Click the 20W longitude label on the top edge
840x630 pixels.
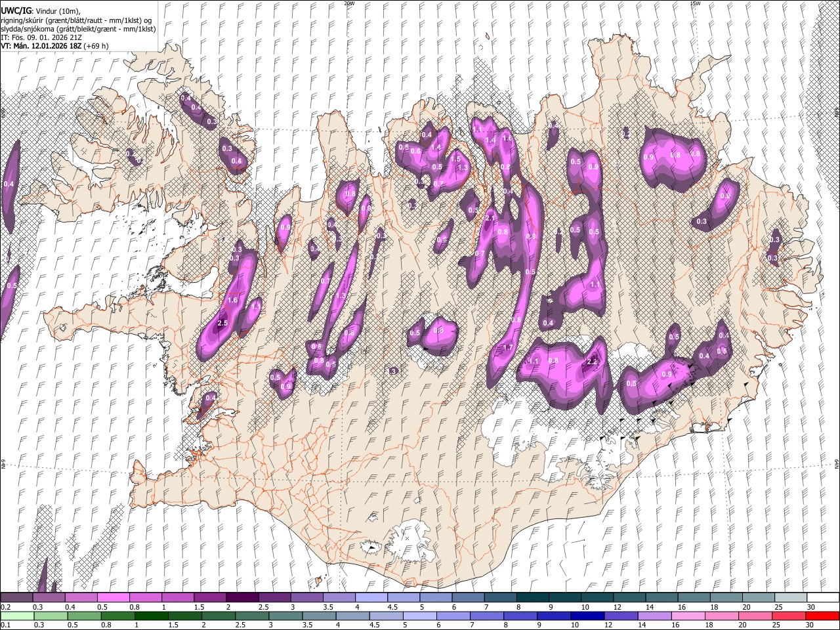pos(349,3)
